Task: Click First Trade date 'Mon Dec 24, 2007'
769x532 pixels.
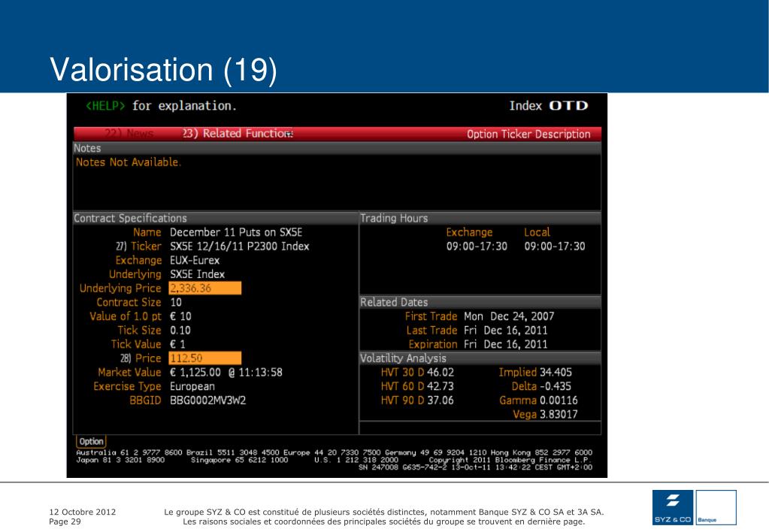Action: click(509, 316)
